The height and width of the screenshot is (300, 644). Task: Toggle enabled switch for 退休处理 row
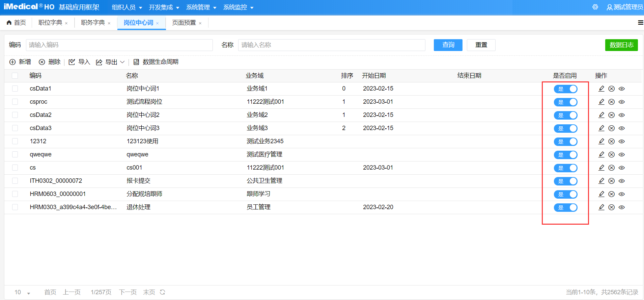(566, 207)
